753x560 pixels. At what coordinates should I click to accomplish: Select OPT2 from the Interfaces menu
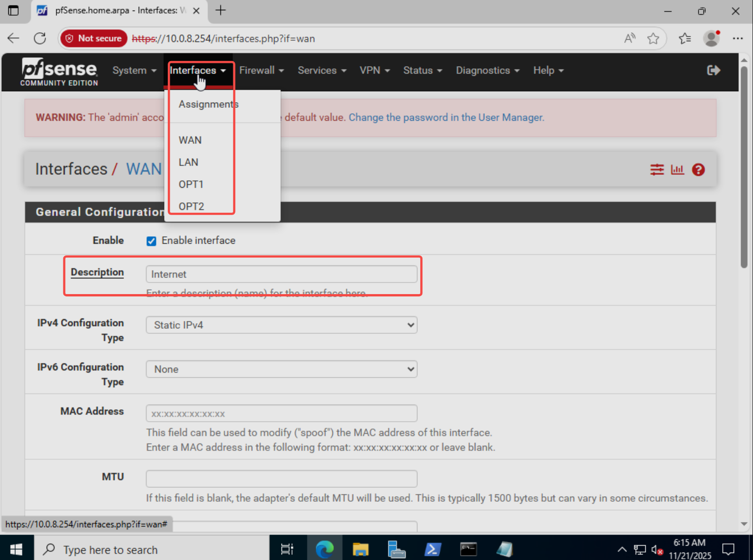191,206
